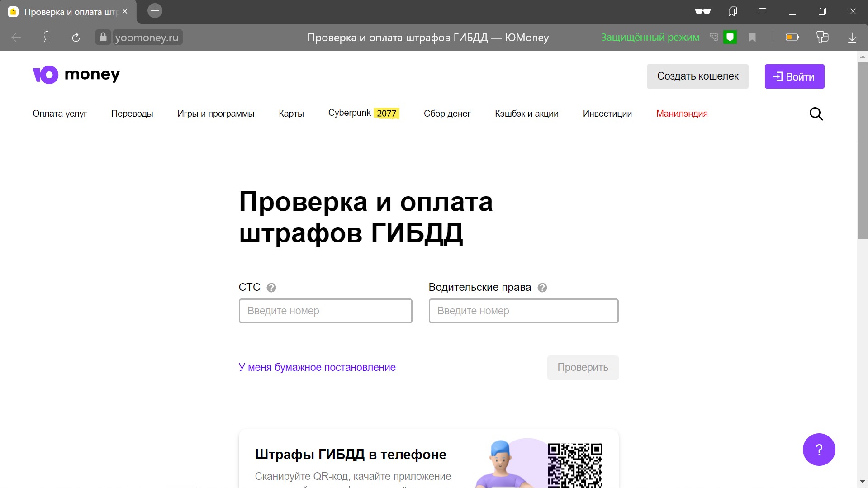Image resolution: width=868 pixels, height=488 pixels.
Task: Click the help icon beside Водительские права
Action: coord(542,288)
